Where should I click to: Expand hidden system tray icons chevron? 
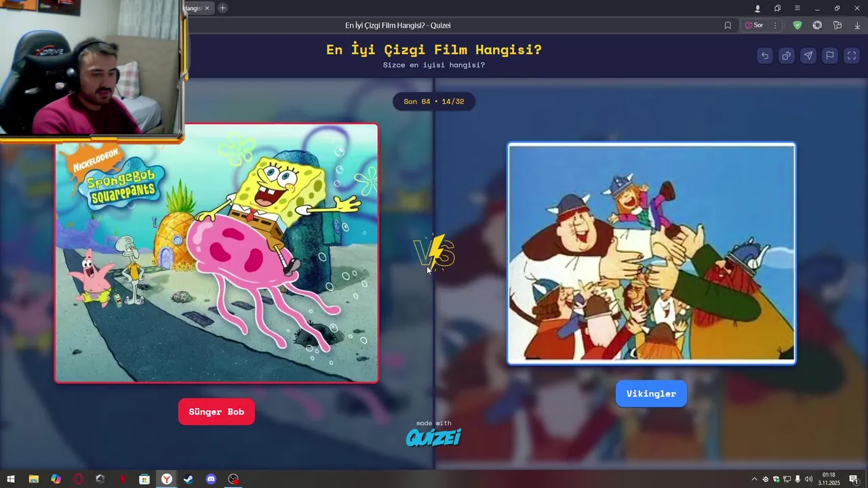click(x=754, y=479)
